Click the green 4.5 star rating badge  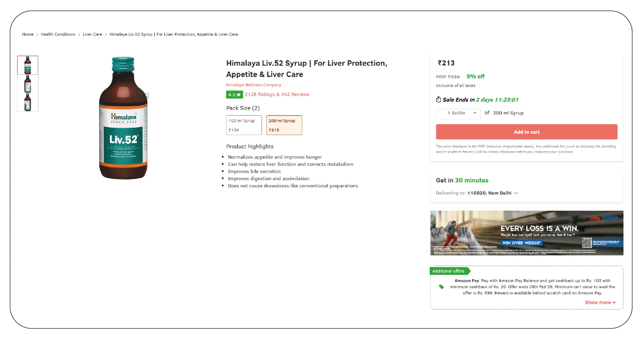234,95
